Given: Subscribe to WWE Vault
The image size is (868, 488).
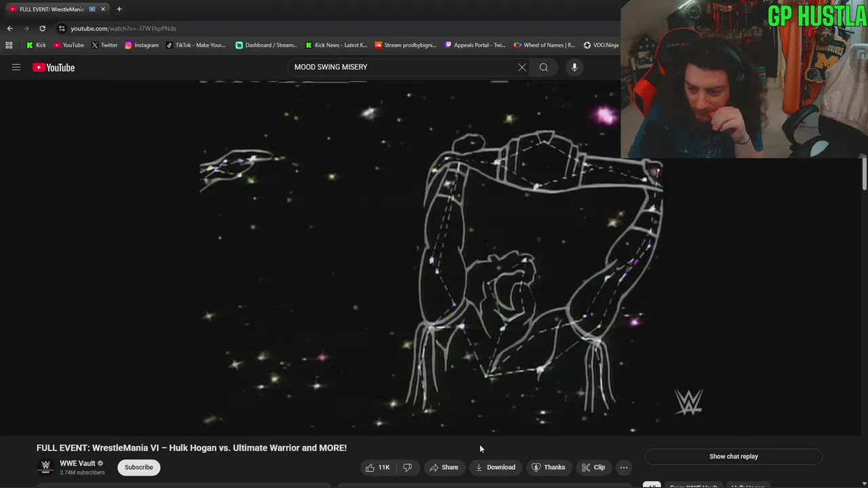Looking at the screenshot, I should 138,467.
